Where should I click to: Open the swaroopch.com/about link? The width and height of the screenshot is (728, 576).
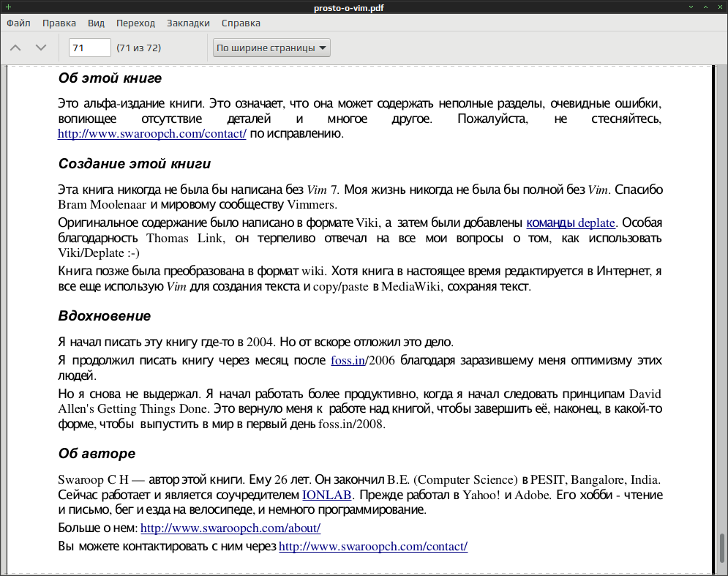(230, 528)
